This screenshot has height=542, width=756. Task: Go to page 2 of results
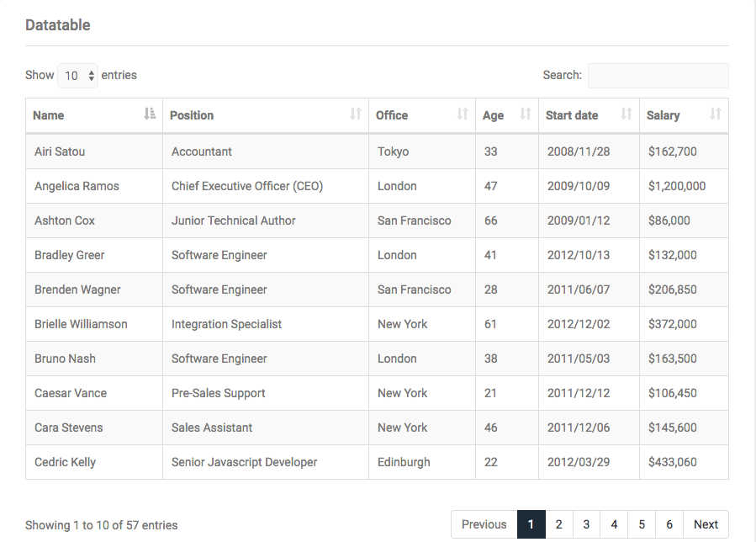coord(558,524)
